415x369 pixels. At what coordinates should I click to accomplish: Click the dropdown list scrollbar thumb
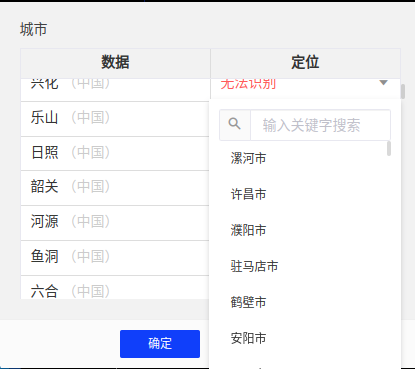pyautogui.click(x=389, y=148)
